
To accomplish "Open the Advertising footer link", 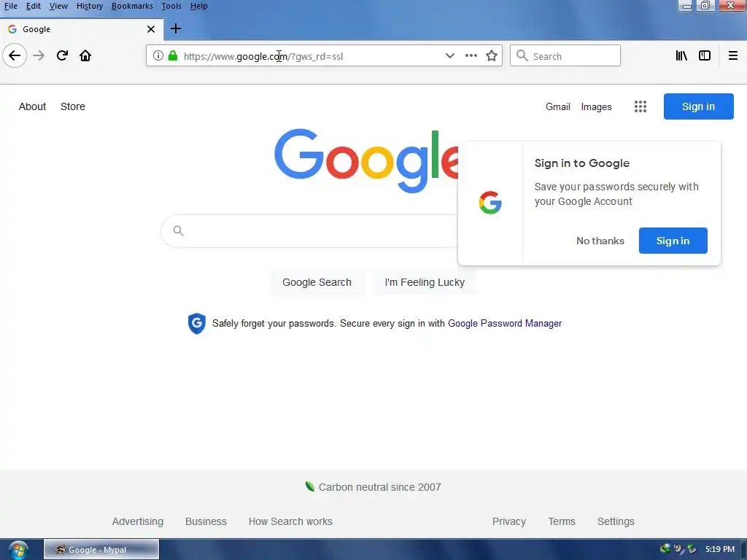I will pos(138,521).
